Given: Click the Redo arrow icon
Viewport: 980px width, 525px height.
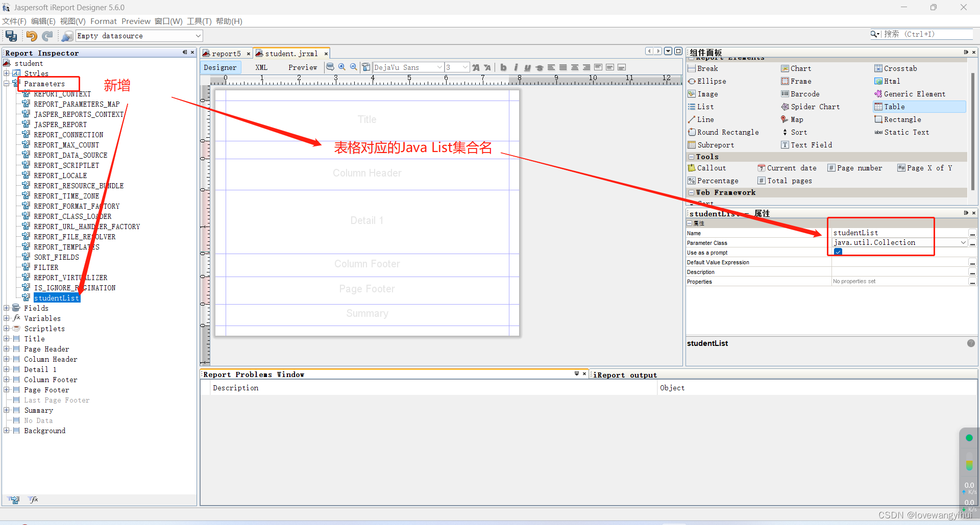Looking at the screenshot, I should pos(47,36).
